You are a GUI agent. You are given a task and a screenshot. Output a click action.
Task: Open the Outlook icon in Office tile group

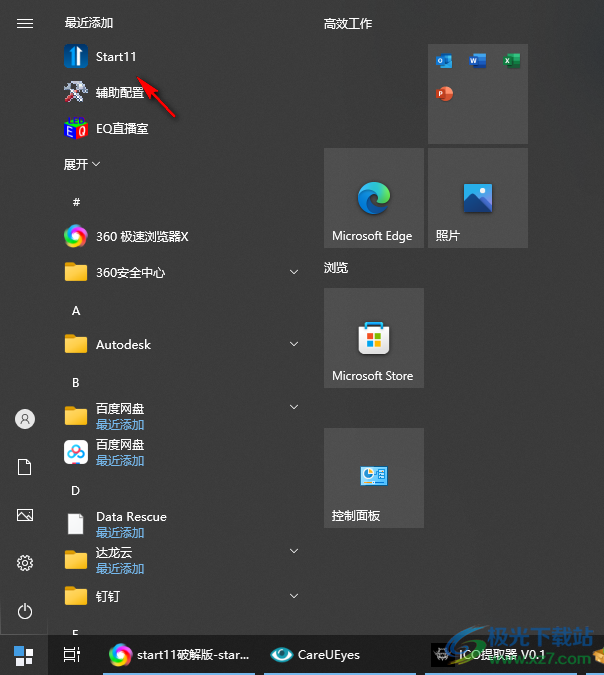tap(444, 61)
